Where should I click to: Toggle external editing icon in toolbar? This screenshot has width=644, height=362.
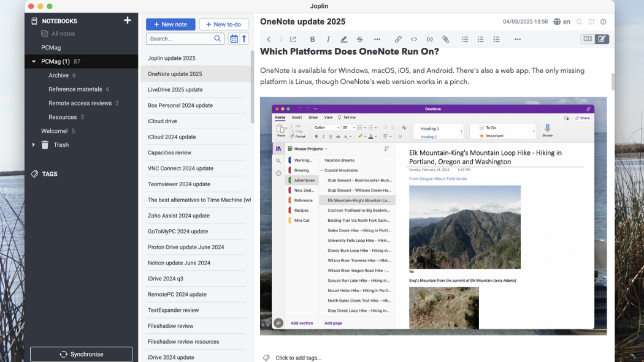coord(293,39)
